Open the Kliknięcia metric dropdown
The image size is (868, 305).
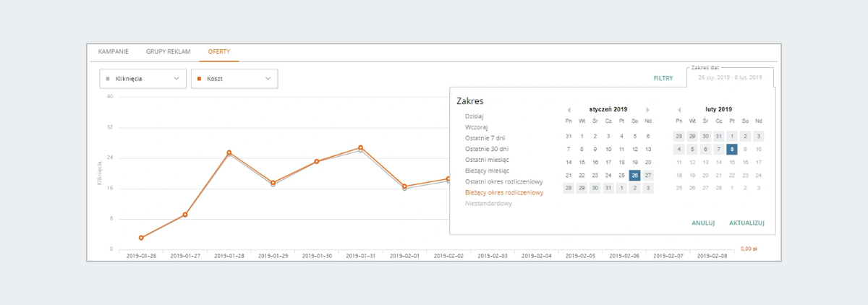tap(143, 79)
